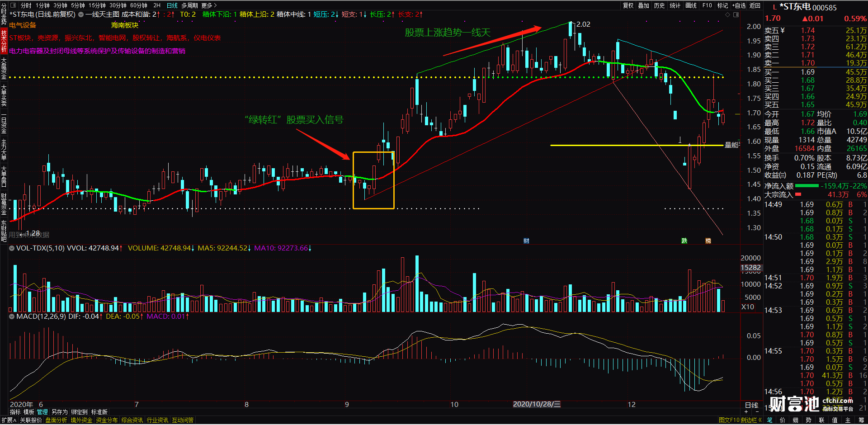Click the 另存为 save-as button
Viewport: 868px width, 425px height.
pos(60,412)
